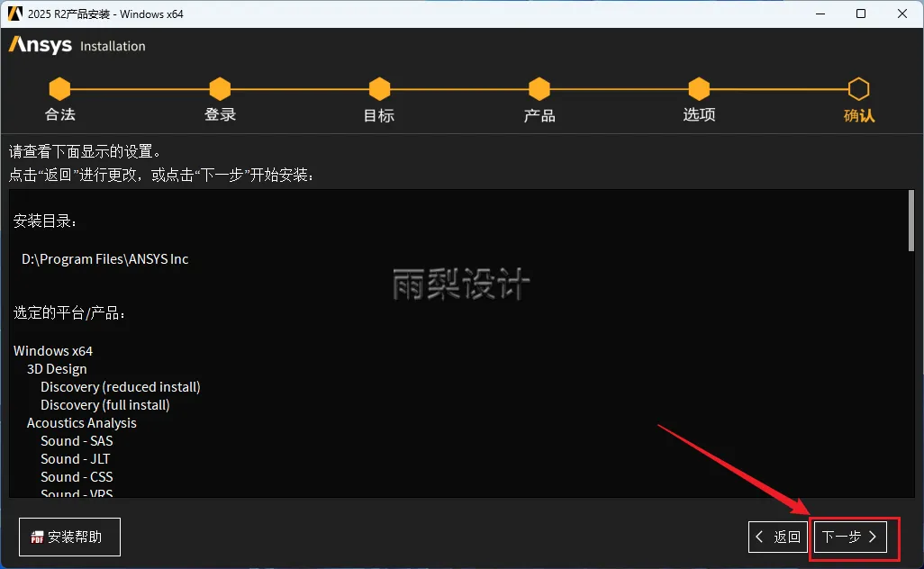Click the Sound - JLT line

point(75,459)
